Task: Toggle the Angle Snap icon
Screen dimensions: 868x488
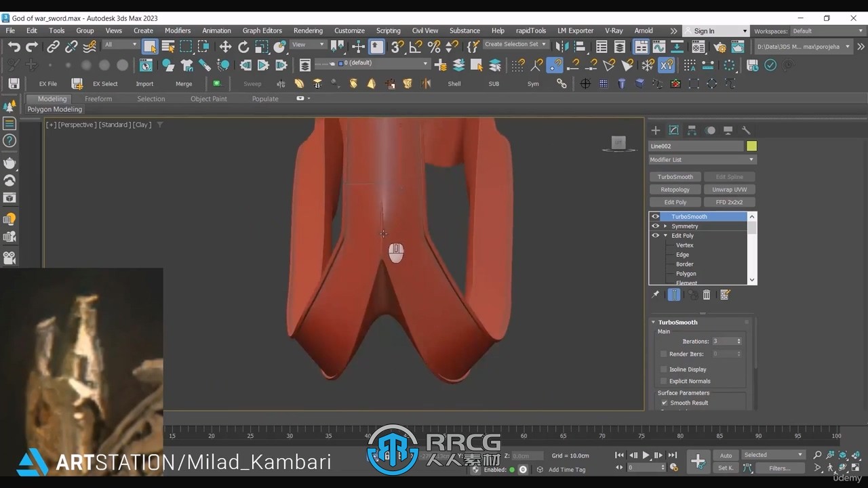Action: (x=416, y=46)
